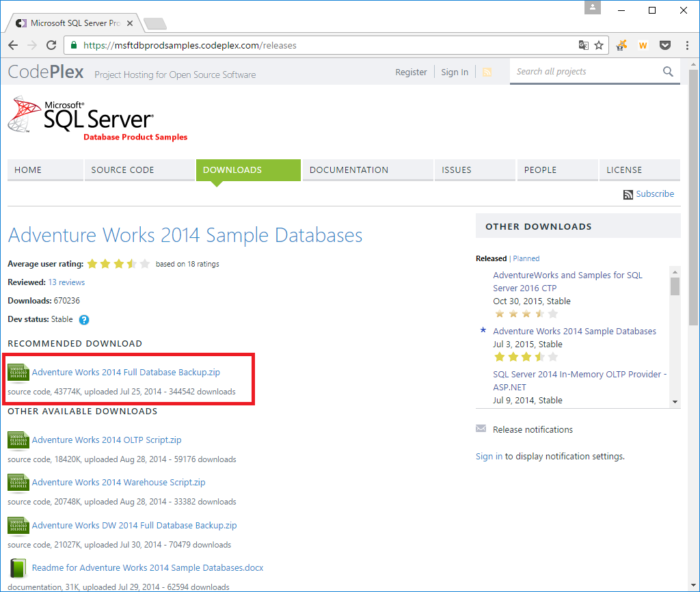This screenshot has height=592, width=700.
Task: Click the browser back arrow
Action: (13, 45)
